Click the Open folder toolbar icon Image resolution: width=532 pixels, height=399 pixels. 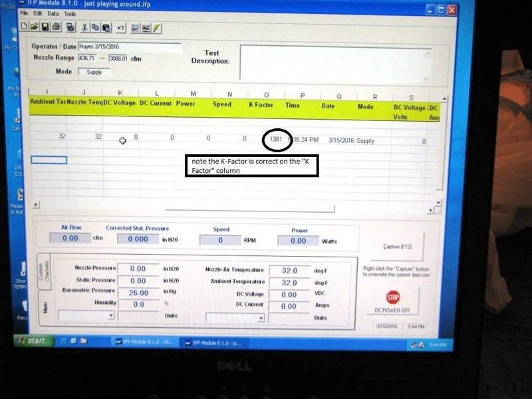pyautogui.click(x=34, y=27)
